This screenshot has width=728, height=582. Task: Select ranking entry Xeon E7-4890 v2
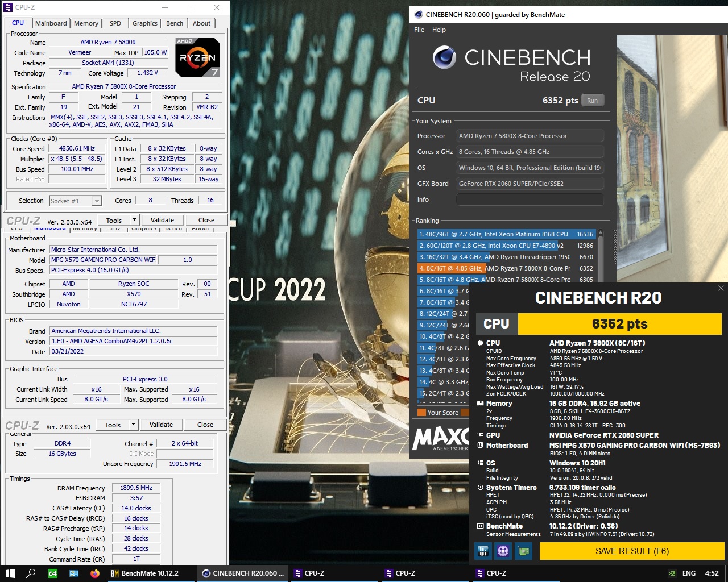tap(506, 246)
